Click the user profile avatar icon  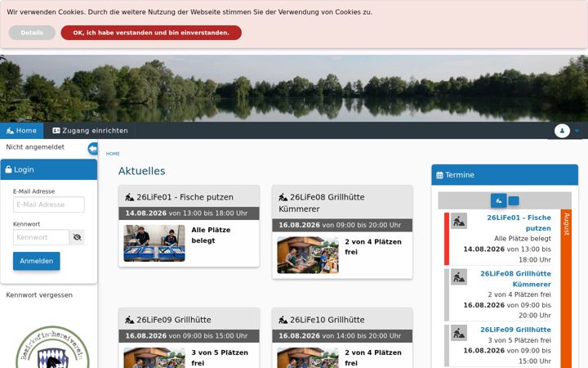tap(562, 131)
